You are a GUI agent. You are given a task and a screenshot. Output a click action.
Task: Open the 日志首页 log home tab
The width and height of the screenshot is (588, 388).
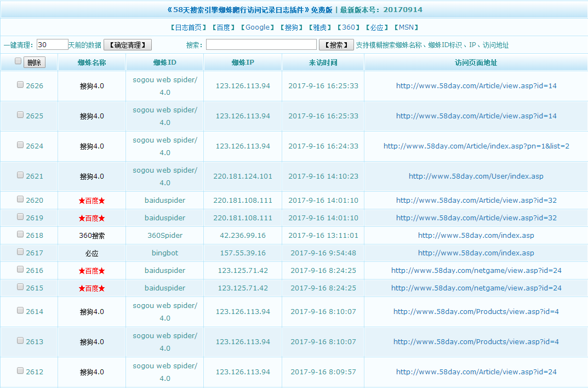point(189,27)
